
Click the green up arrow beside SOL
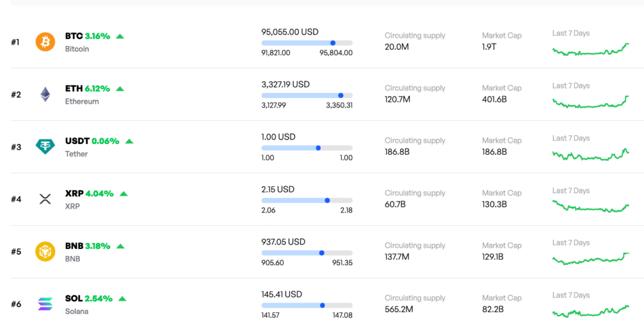coord(123,299)
